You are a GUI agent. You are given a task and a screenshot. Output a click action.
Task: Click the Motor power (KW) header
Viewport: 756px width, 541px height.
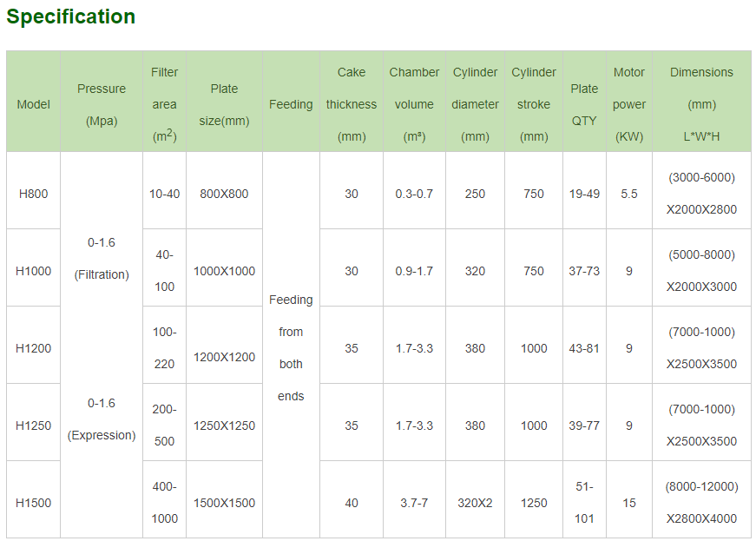click(x=629, y=104)
